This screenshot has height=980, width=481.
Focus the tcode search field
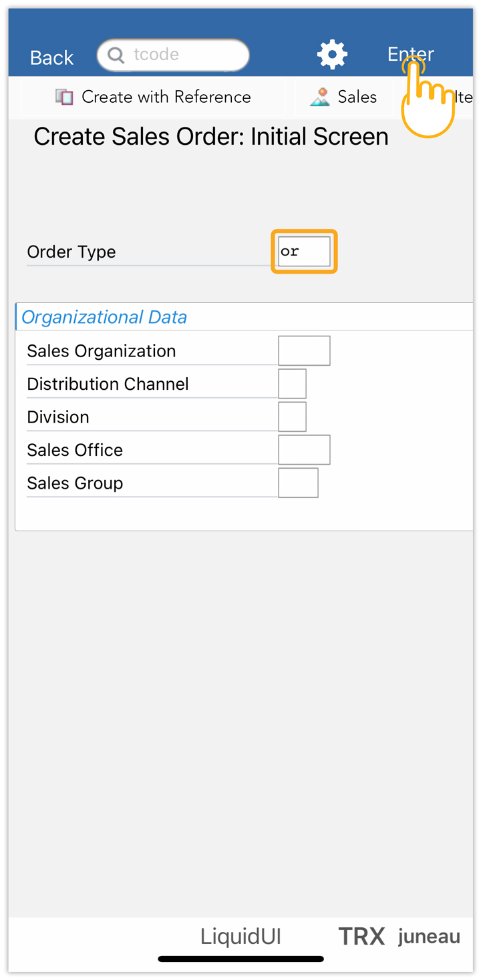point(180,55)
